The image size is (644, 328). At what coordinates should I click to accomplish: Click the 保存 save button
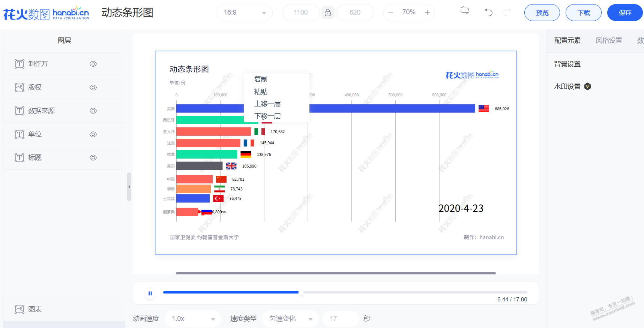point(625,13)
